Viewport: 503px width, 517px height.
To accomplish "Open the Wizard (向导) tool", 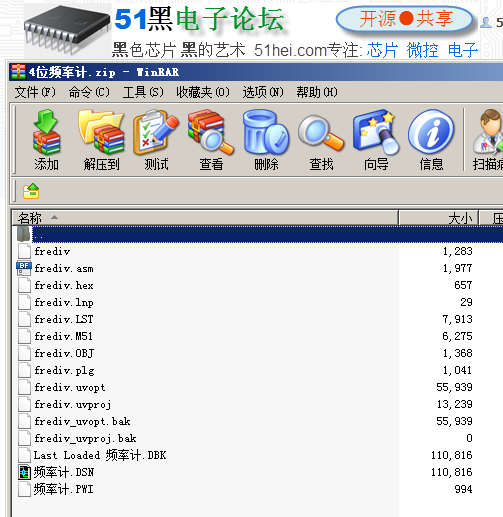I will click(x=376, y=132).
